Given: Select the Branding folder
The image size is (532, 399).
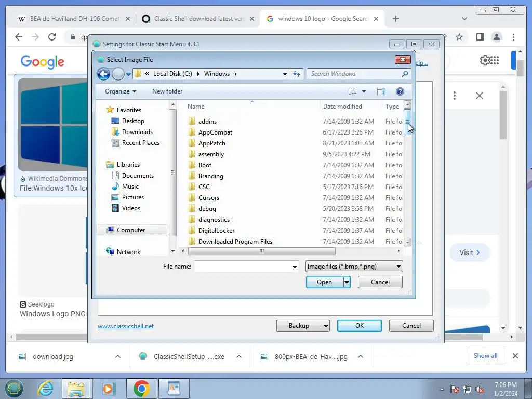Looking at the screenshot, I should [211, 176].
